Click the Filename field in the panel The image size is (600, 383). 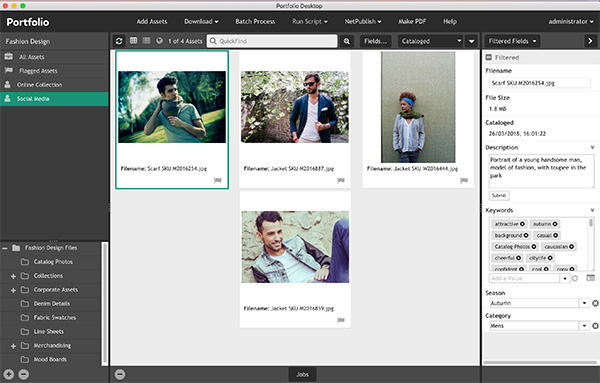pyautogui.click(x=540, y=83)
